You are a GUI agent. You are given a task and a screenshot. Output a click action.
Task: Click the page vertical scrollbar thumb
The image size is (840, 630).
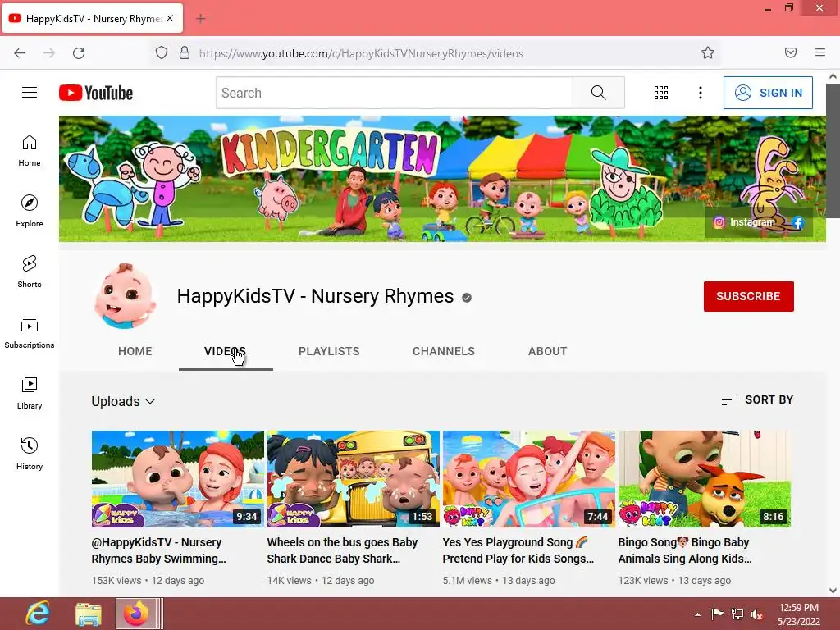click(x=833, y=151)
